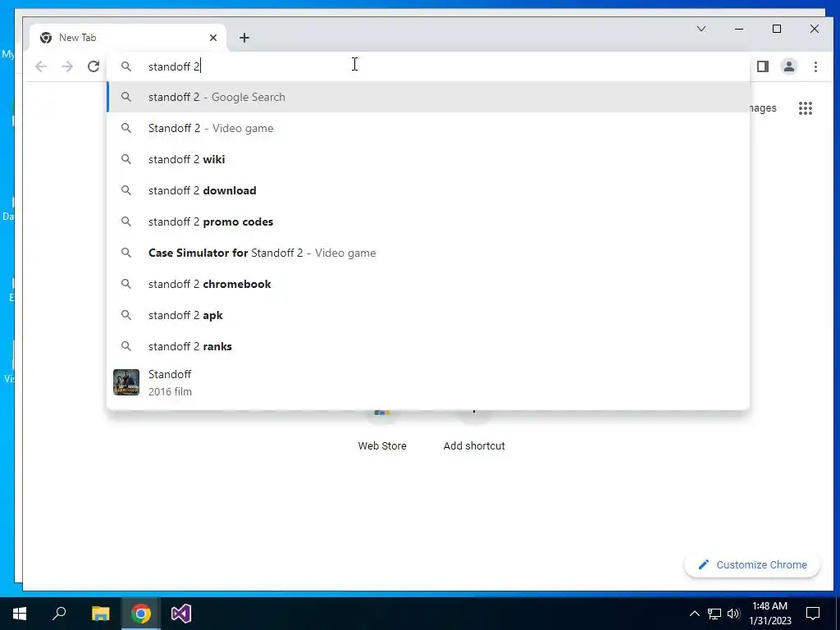This screenshot has width=840, height=630.
Task: Choose suggestion Case Simulator for Standoff 2
Action: [428, 253]
